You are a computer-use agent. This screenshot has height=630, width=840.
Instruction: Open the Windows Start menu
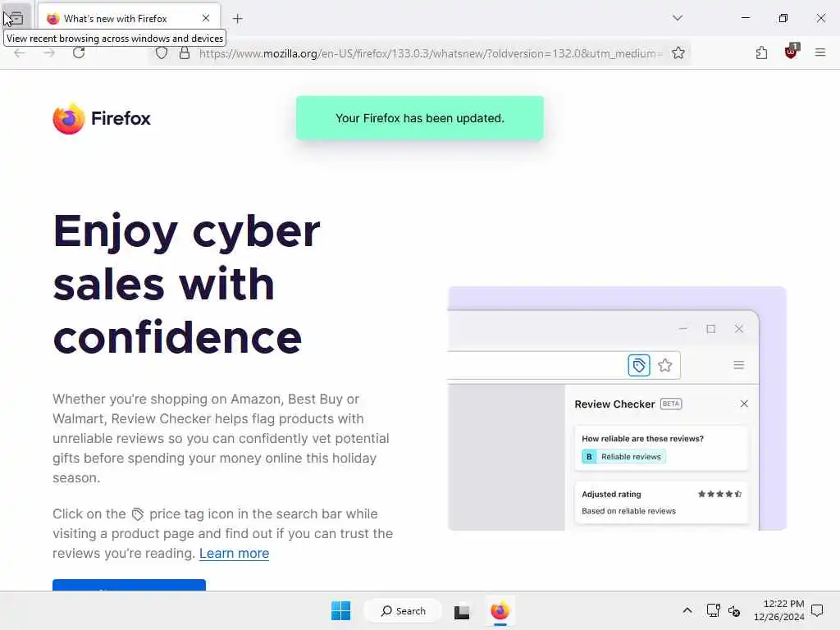pyautogui.click(x=340, y=610)
